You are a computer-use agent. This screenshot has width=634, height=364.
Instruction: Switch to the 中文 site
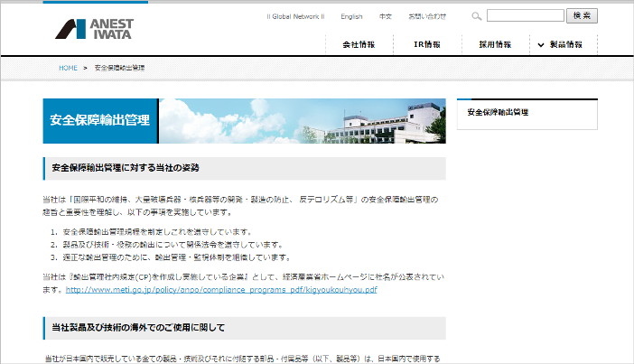click(386, 16)
